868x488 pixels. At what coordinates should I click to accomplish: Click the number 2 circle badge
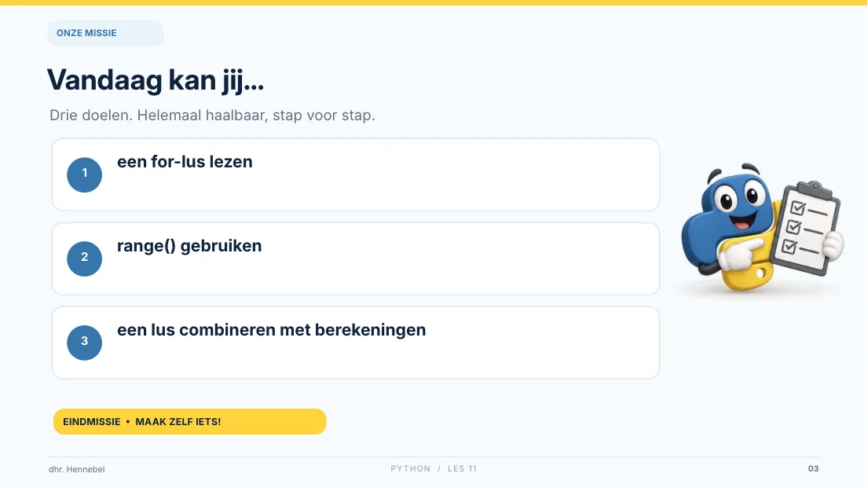click(85, 259)
